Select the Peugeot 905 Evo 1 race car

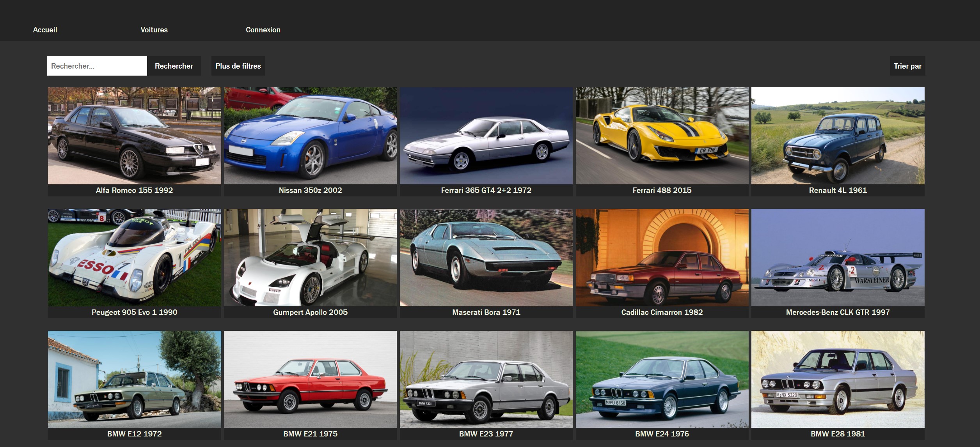click(134, 257)
